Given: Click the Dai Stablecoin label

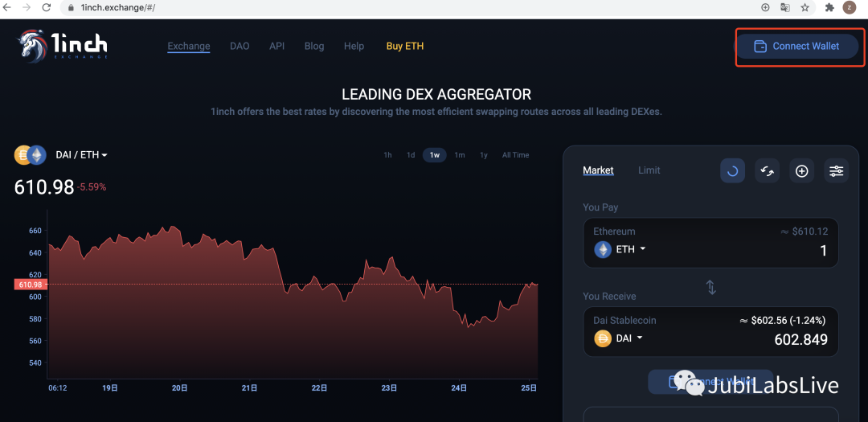Looking at the screenshot, I should click(624, 320).
